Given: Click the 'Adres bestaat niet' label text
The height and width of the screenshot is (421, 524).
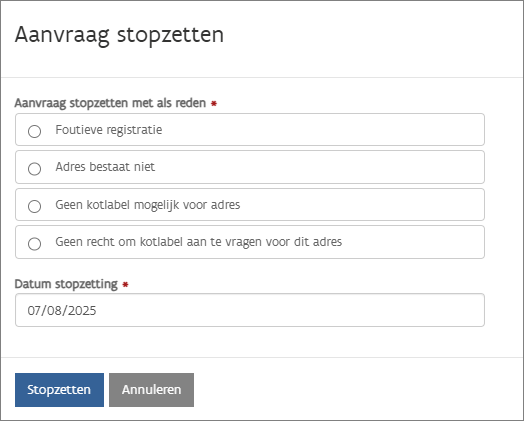Looking at the screenshot, I should click(x=105, y=167).
